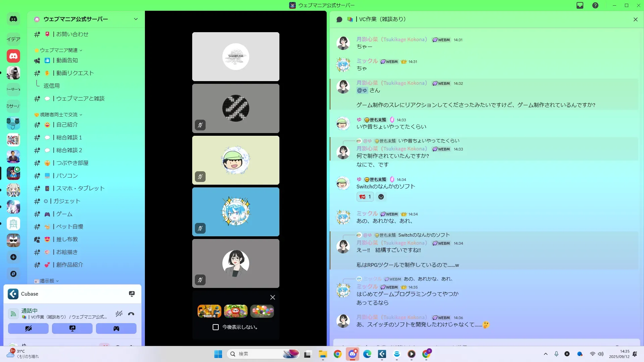This screenshot has width=644, height=362.
Task: Disconnect from the voice call
Action: (x=131, y=314)
